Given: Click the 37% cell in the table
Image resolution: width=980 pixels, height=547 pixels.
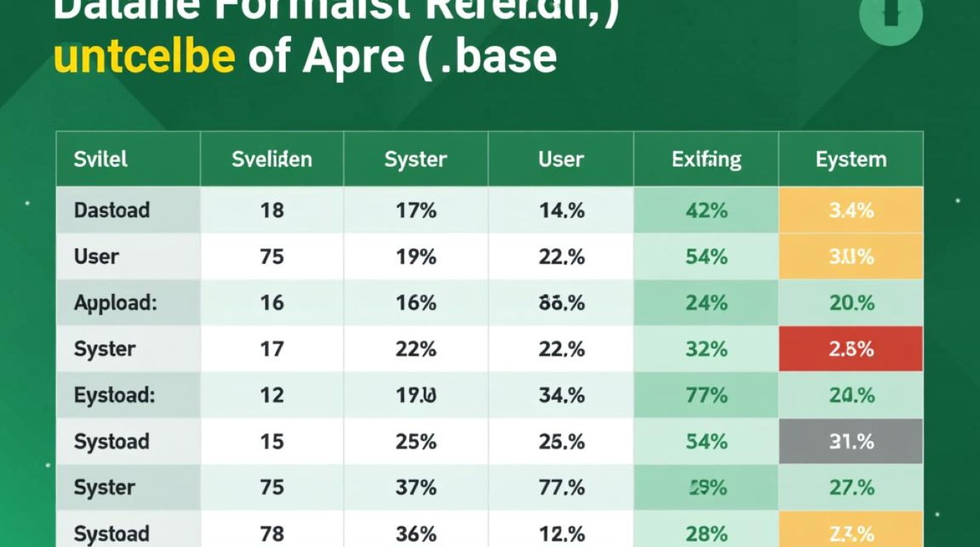Looking at the screenshot, I should 416,487.
